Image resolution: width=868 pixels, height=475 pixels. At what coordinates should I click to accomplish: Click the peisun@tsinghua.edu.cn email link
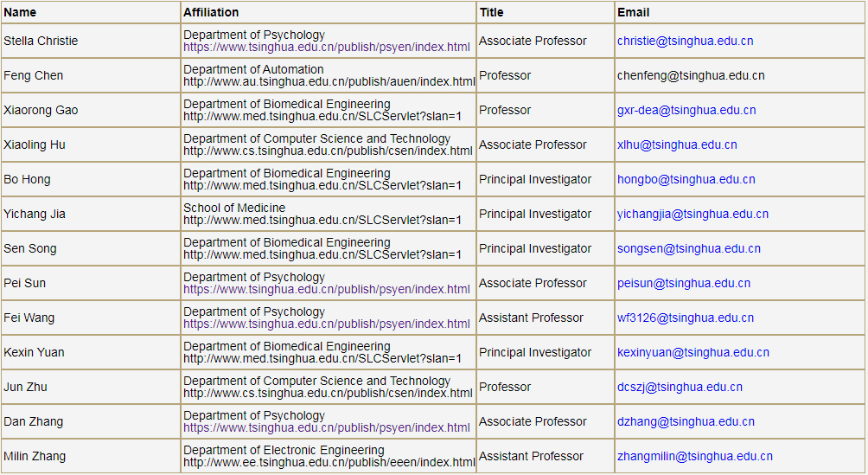coord(683,284)
